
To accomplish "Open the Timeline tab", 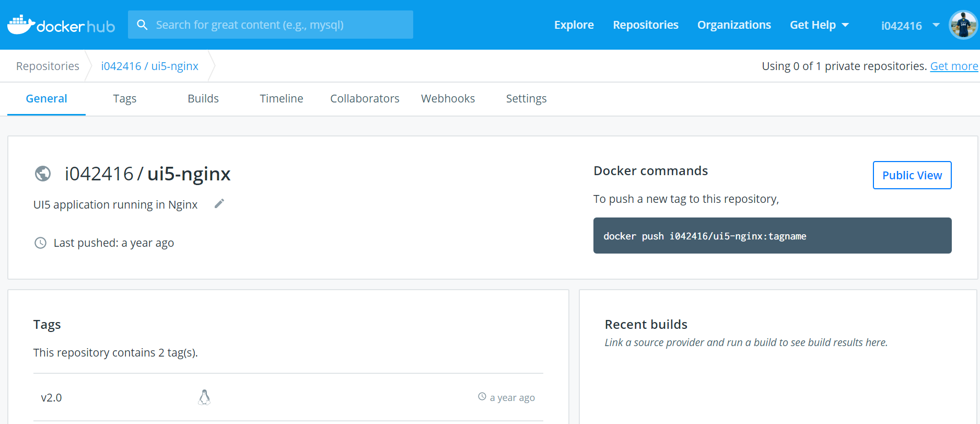I will click(282, 99).
